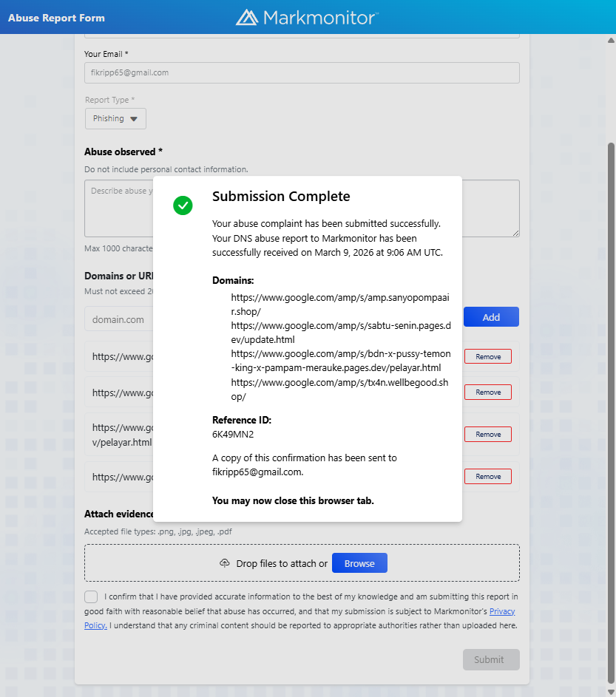The height and width of the screenshot is (697, 616).
Task: Click the green checkmark success icon
Action: click(183, 205)
